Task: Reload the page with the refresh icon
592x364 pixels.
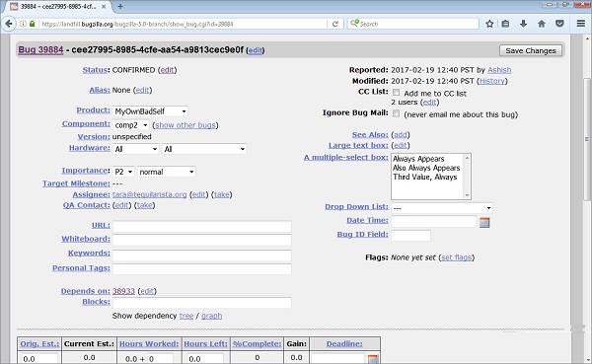Action: tap(334, 24)
